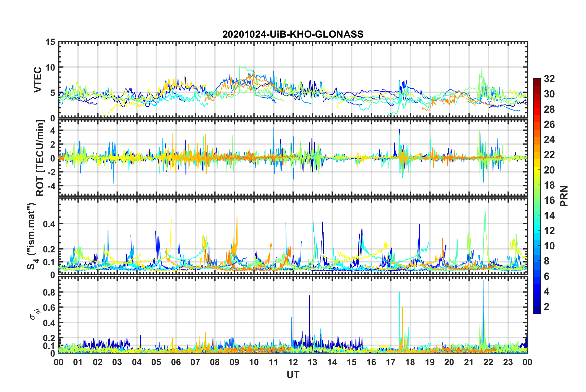Click colorbar tick value 2
The width and height of the screenshot is (586, 392).
click(x=547, y=306)
